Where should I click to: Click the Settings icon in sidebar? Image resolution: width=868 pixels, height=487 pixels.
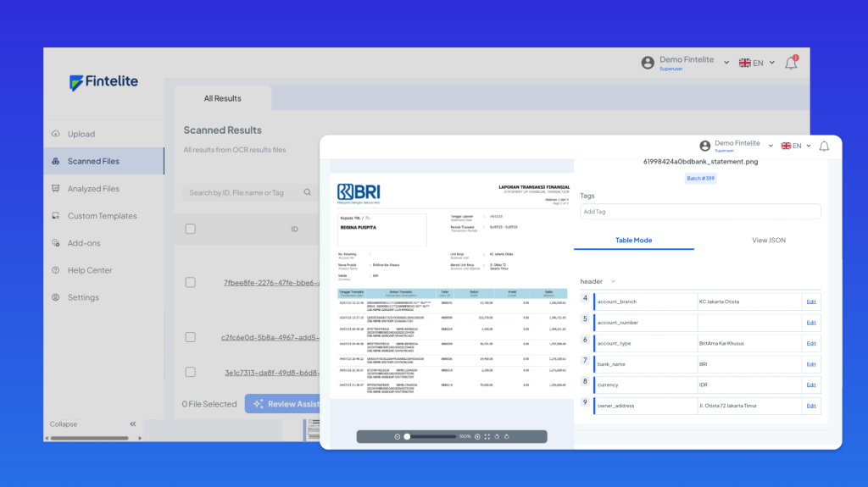(56, 297)
